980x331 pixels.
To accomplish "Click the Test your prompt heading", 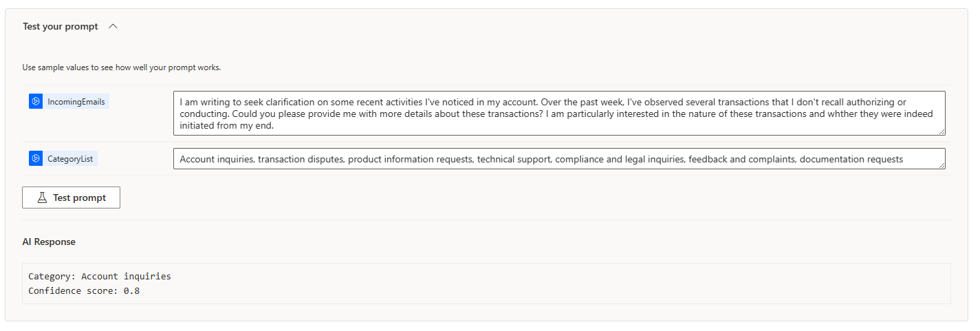I will coord(61,26).
